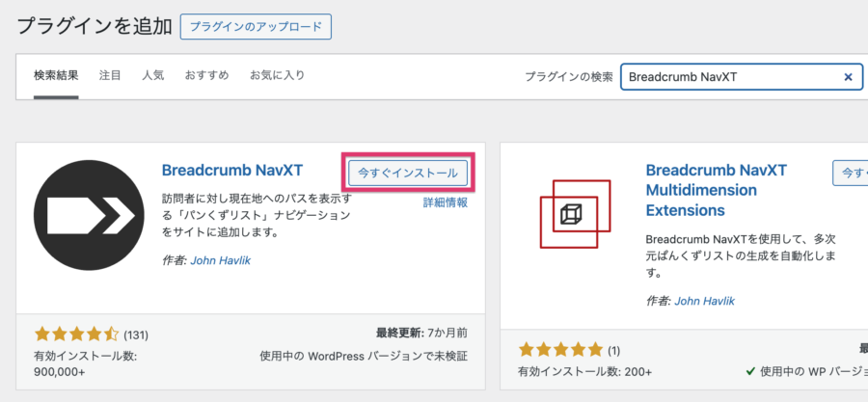Viewport: 868px width, 402px height.
Task: Select the 人気 tab
Action: tap(152, 75)
